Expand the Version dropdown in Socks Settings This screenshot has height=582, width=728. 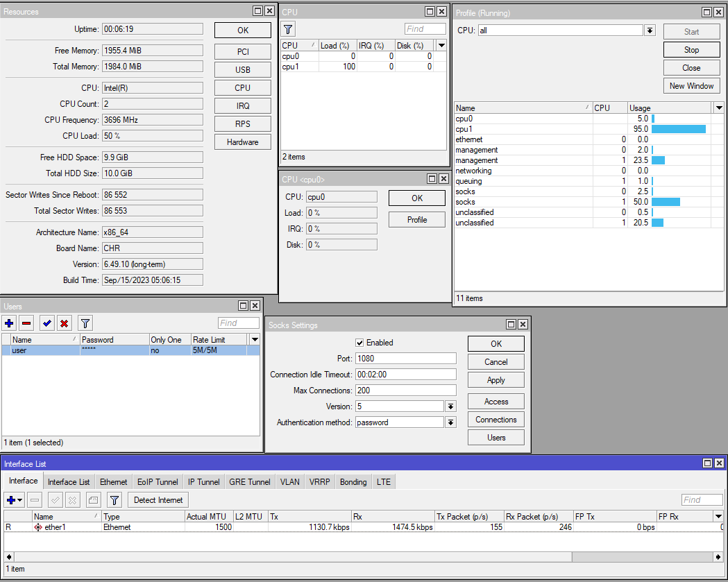coord(450,406)
